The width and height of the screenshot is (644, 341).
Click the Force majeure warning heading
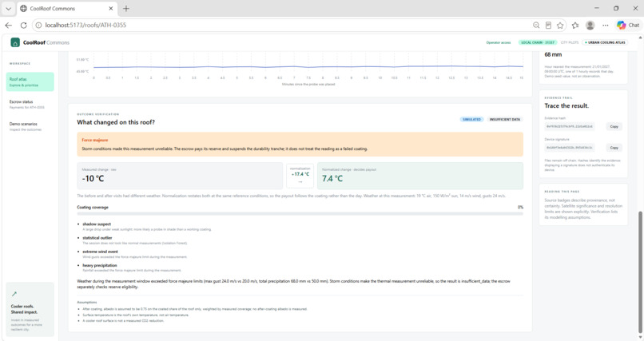pyautogui.click(x=95, y=140)
